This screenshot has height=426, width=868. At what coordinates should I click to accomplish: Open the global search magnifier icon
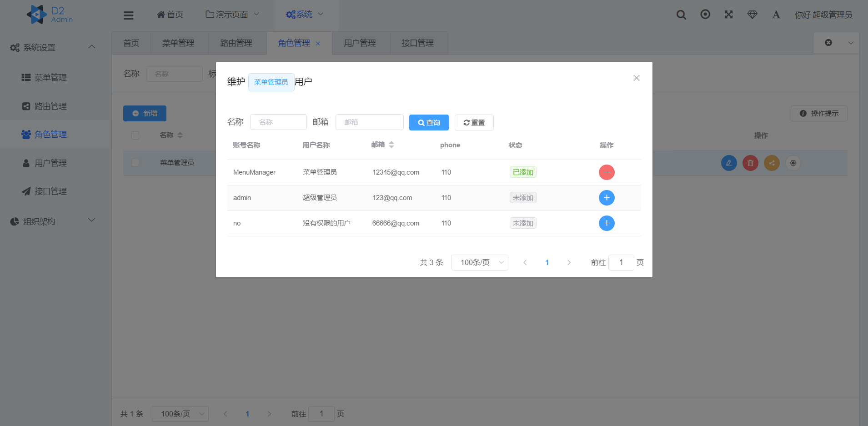tap(681, 15)
